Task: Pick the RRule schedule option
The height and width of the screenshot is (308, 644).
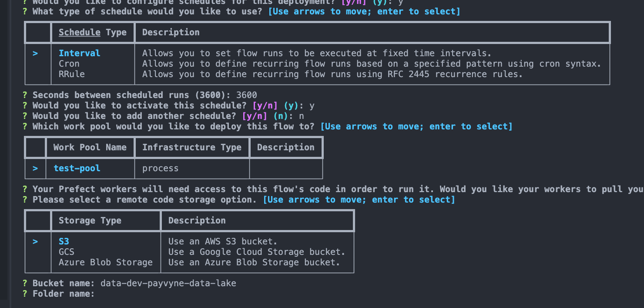Action: coord(72,74)
